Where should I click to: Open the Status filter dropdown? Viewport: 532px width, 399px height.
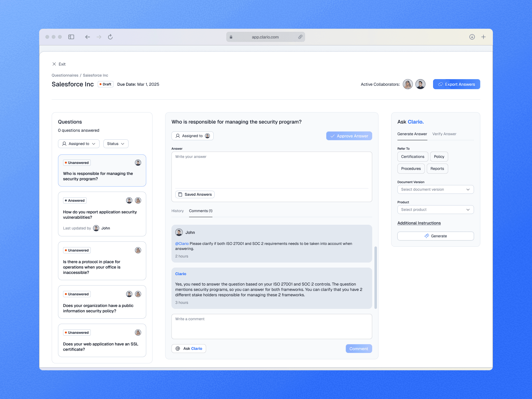click(116, 144)
